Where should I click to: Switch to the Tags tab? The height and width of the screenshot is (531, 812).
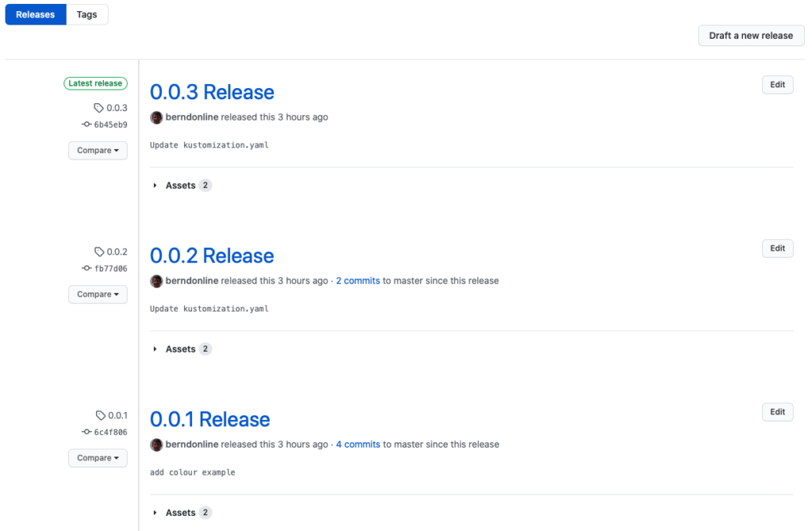(x=86, y=13)
